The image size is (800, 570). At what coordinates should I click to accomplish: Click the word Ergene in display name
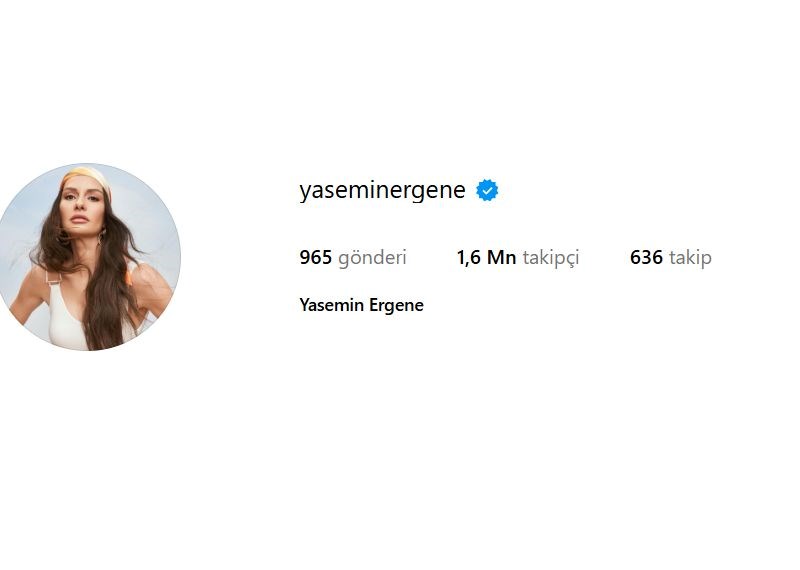coord(396,306)
